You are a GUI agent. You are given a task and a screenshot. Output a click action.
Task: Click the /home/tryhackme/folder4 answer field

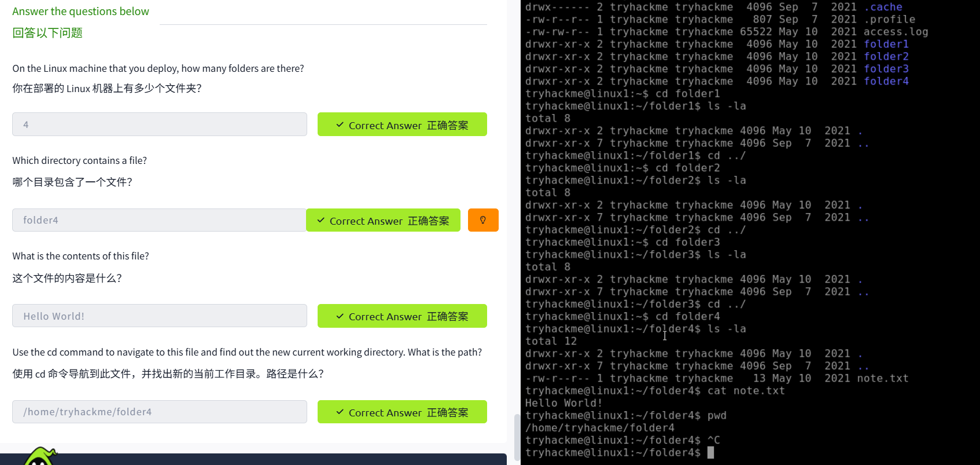pos(159,412)
